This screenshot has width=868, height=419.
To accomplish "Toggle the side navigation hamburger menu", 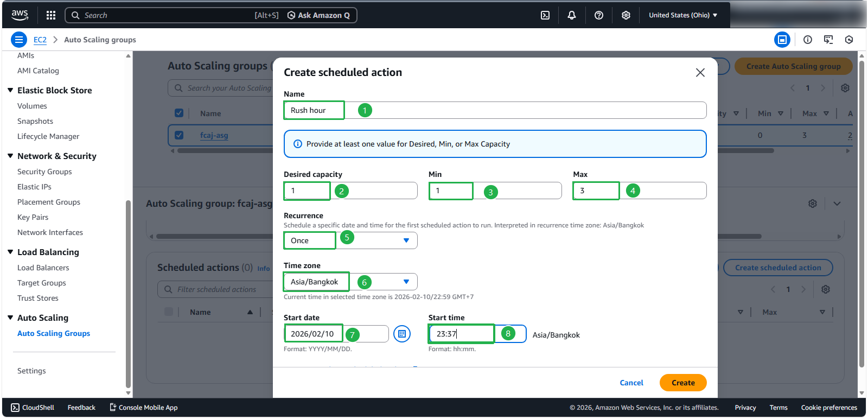I will pos(19,40).
